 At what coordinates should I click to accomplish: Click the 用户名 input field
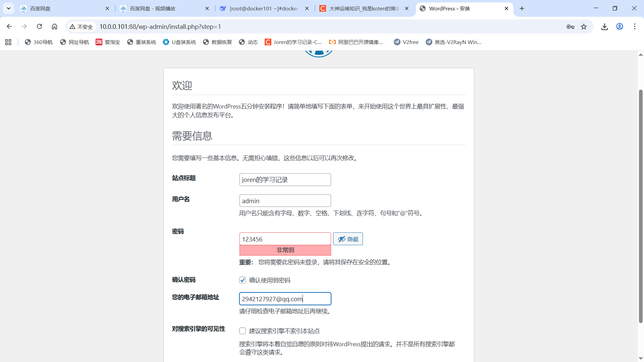[x=285, y=201]
